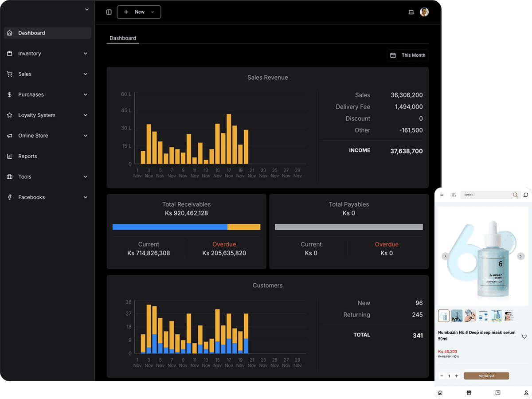Click the plus stepper to increase quantity
Image resolution: width=532 pixels, height=399 pixels.
coord(456,376)
